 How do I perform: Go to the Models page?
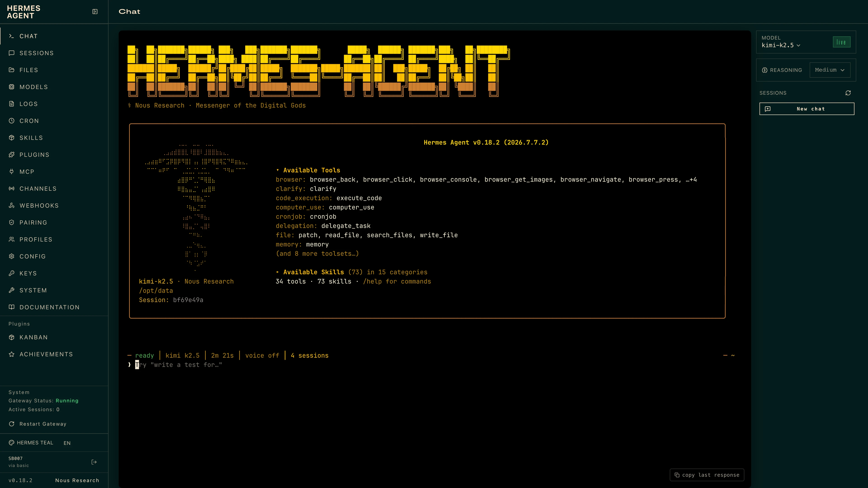tap(54, 87)
